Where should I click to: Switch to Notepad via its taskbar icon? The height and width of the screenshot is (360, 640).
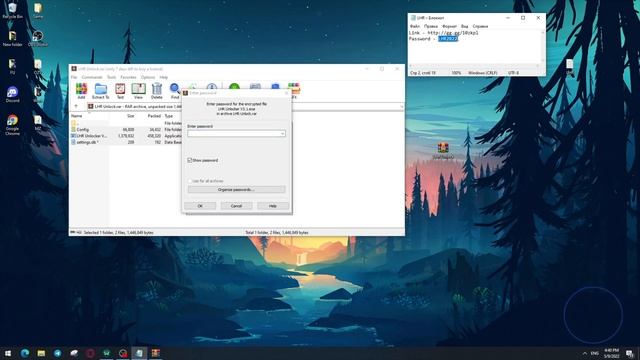pyautogui.click(x=139, y=353)
